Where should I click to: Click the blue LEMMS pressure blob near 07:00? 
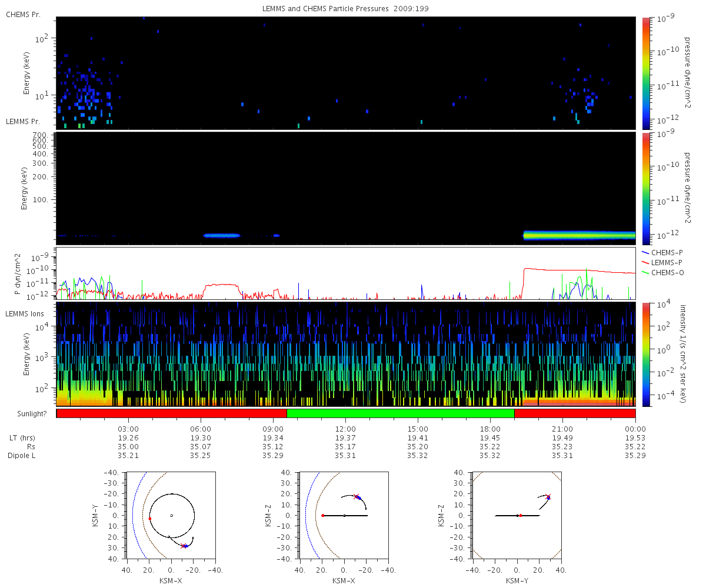click(222, 235)
